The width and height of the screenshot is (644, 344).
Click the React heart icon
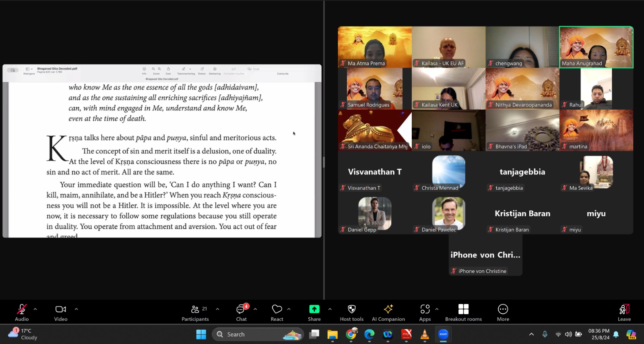(277, 312)
